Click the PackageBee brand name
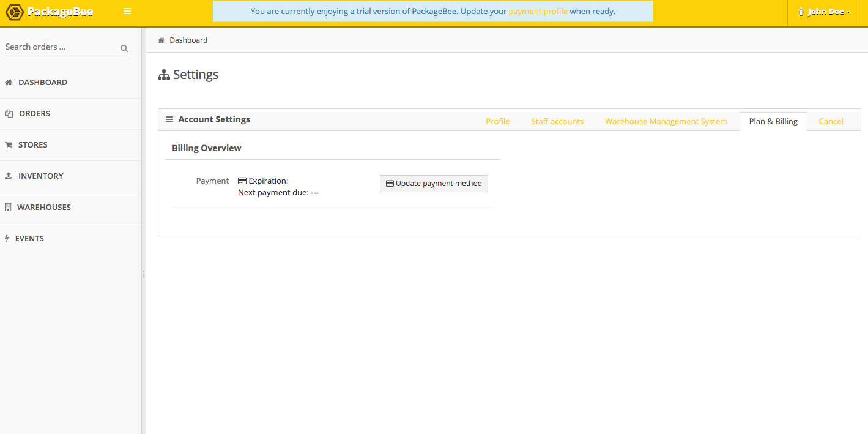 [x=60, y=12]
